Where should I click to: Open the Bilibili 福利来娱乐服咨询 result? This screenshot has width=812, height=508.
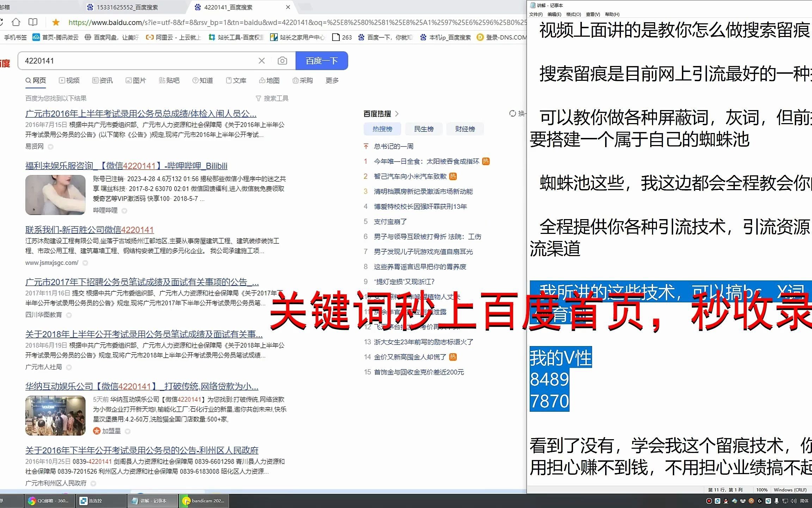pyautogui.click(x=126, y=166)
